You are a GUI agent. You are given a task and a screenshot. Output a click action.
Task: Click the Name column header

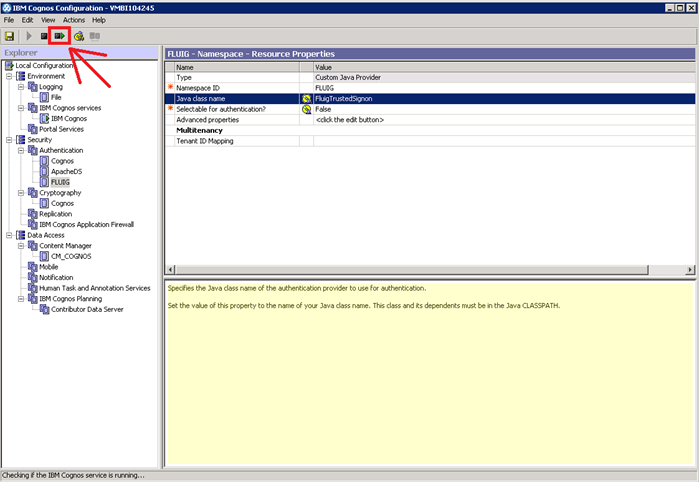coord(237,67)
